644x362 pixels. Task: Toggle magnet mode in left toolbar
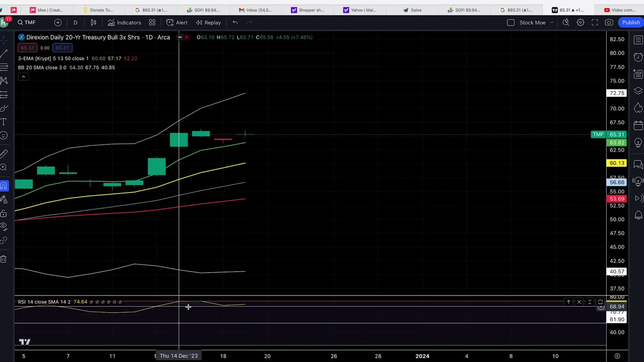[x=4, y=186]
